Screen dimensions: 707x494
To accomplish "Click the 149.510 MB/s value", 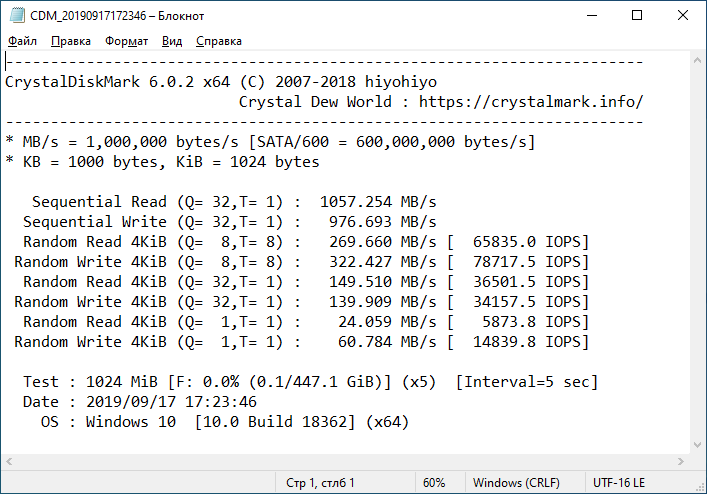I will [382, 282].
